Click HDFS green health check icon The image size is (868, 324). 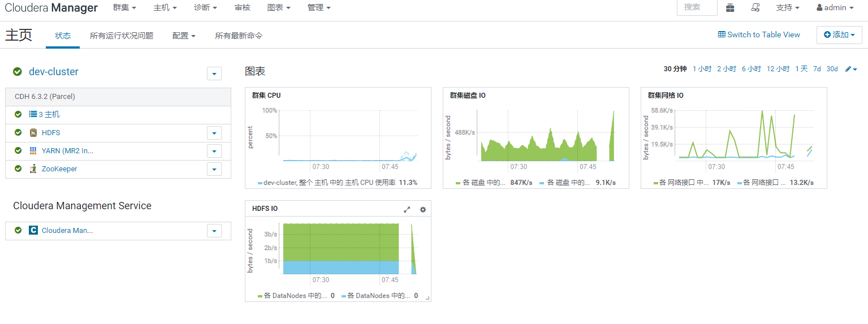[18, 132]
